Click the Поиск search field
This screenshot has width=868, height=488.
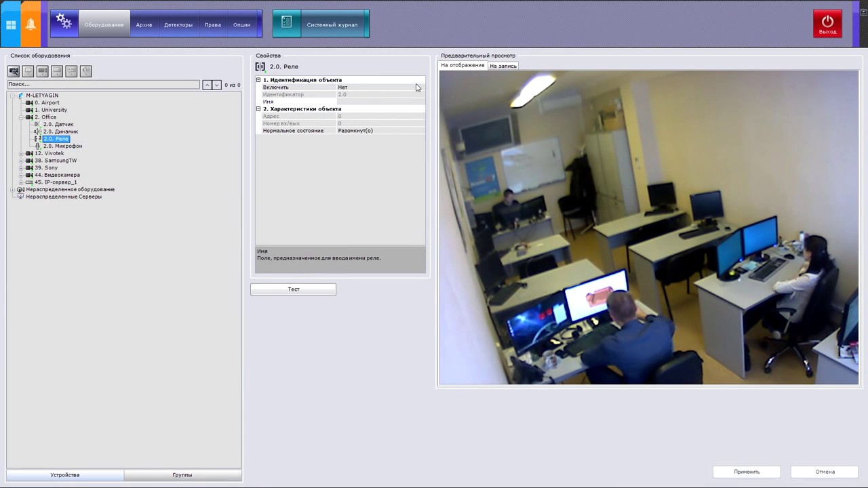tap(103, 85)
